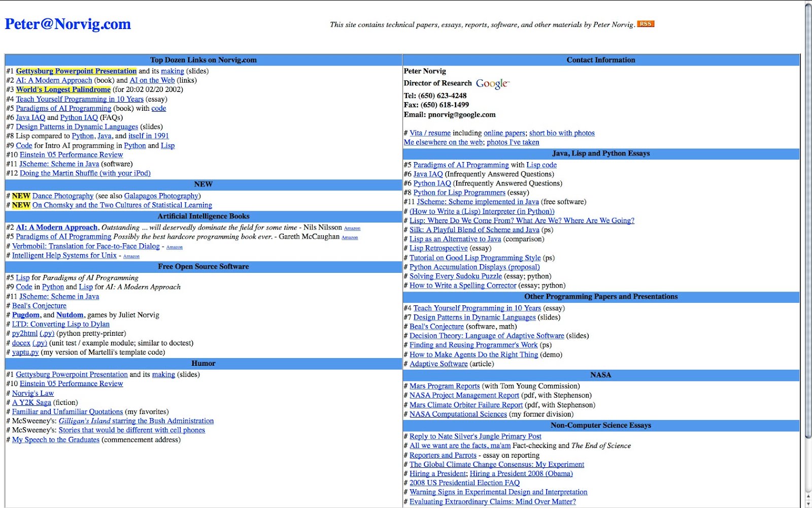Open the online papers link

504,133
